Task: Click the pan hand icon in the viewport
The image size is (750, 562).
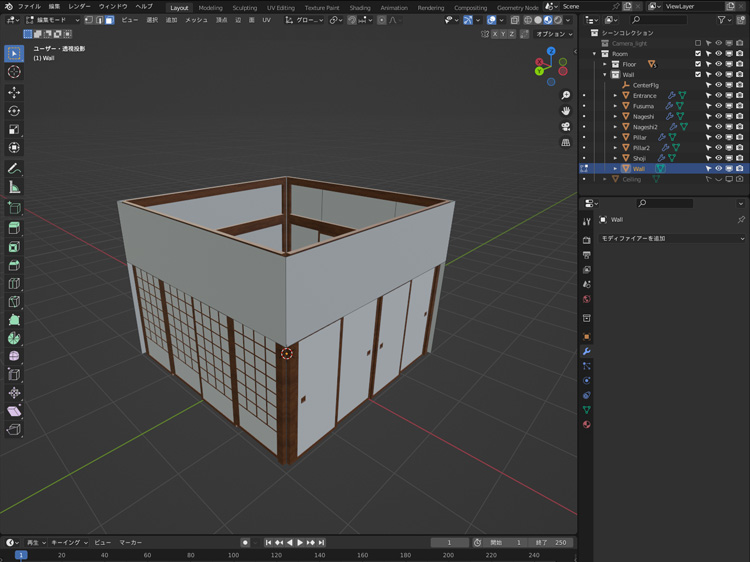Action: point(566,111)
